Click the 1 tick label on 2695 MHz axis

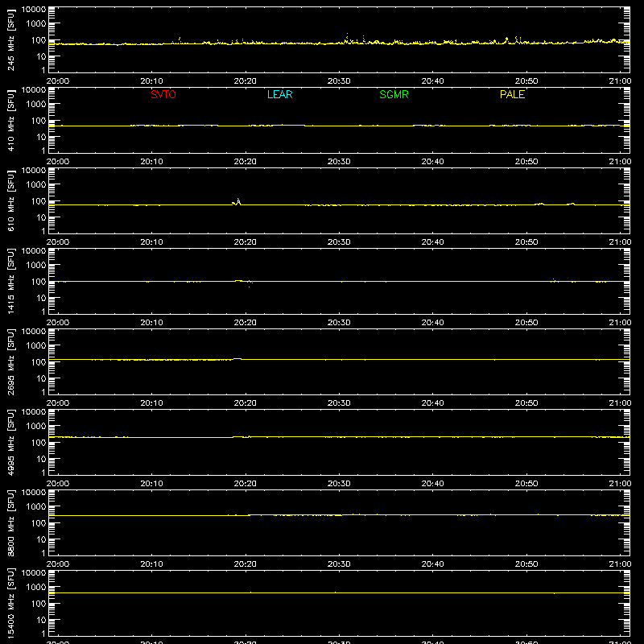pos(43,392)
